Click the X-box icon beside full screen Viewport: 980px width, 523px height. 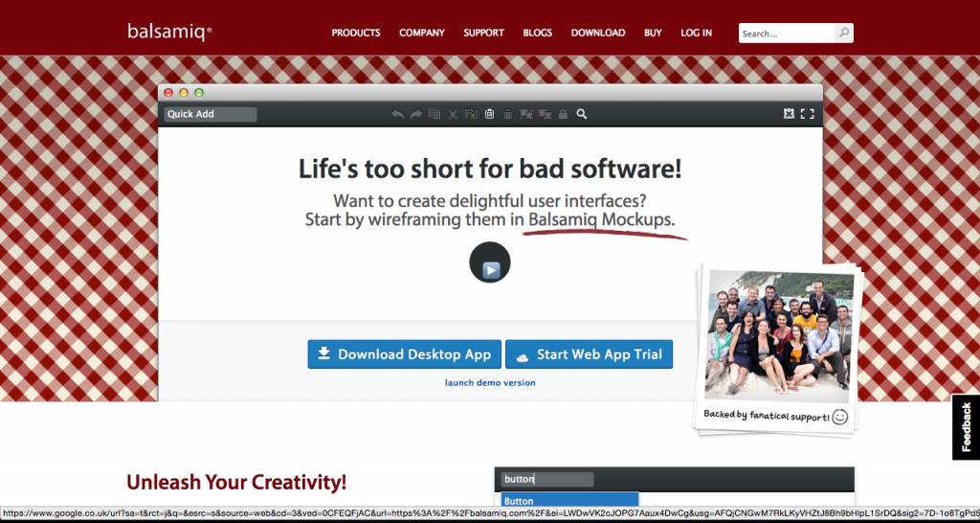pos(789,114)
